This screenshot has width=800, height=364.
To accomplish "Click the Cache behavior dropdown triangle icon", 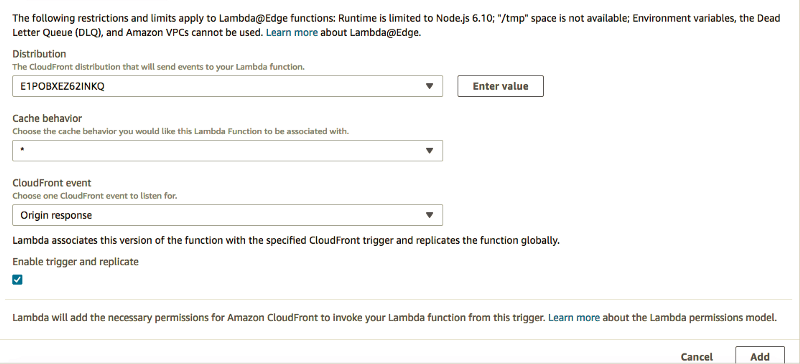I will pos(430,151).
